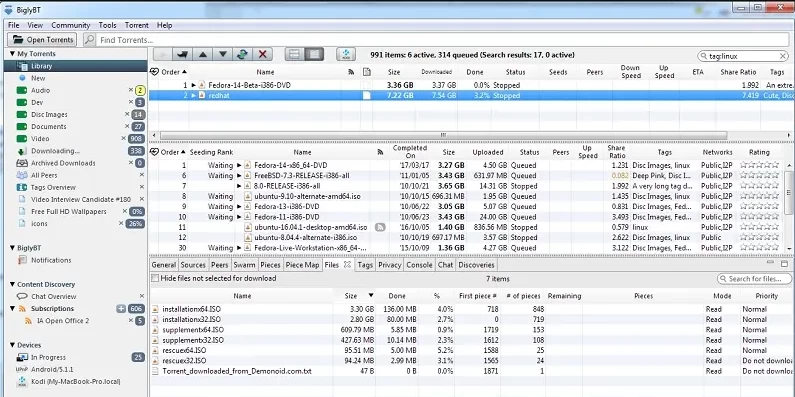
Task: Click the All Peers icon in sidebar
Action: [x=21, y=175]
